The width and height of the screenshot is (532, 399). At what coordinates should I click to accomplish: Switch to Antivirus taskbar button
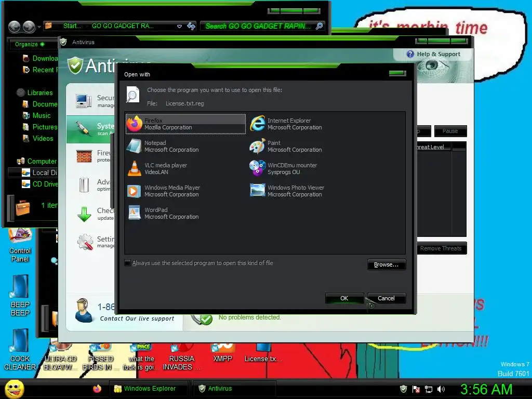pos(234,389)
